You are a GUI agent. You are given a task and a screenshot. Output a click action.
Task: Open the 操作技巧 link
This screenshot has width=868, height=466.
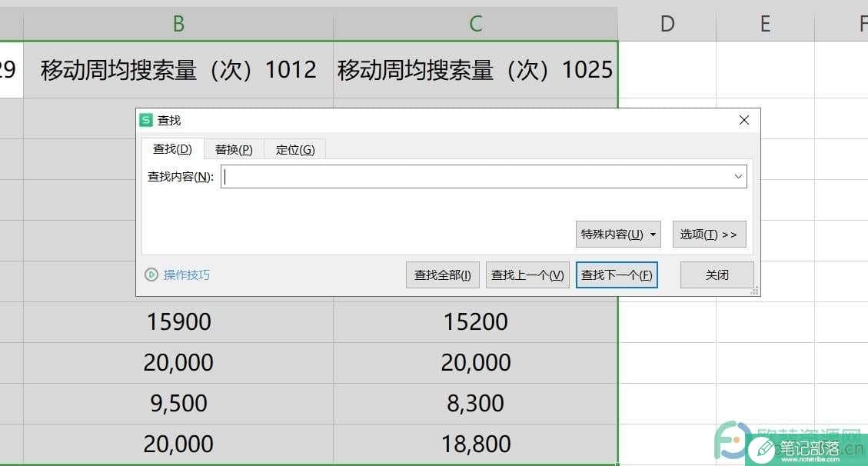click(187, 275)
